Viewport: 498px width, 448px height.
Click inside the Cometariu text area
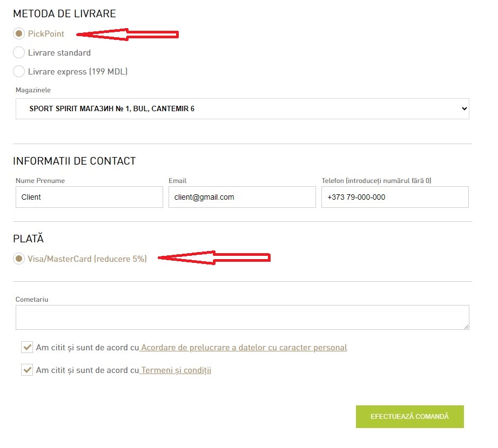[242, 317]
